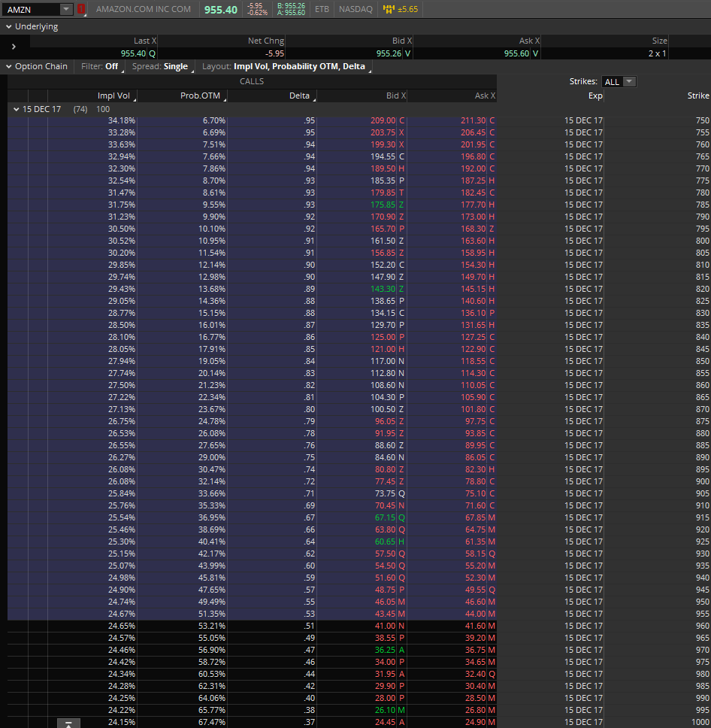Viewport: 711px width, 728px height.
Task: Collapse the Underlying section
Action: coord(8,26)
